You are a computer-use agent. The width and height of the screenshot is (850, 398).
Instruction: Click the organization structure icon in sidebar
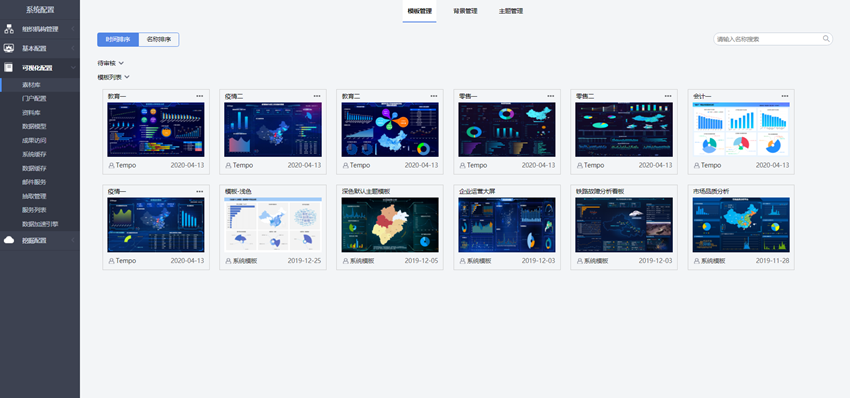(x=9, y=29)
